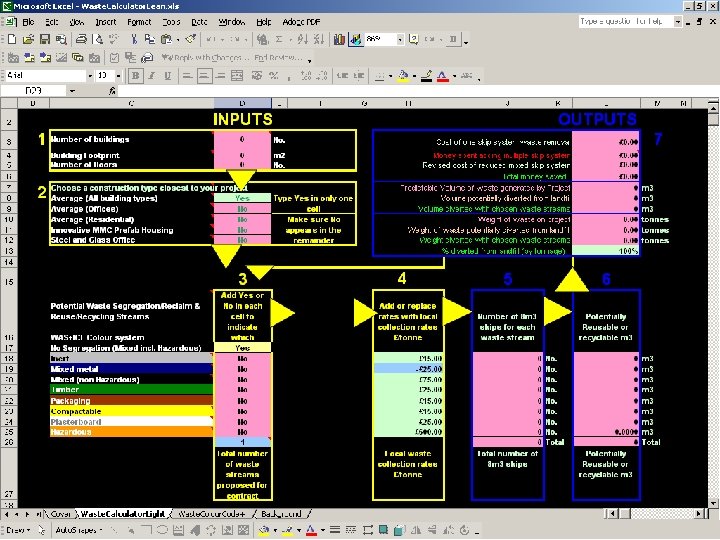Image resolution: width=720 pixels, height=540 pixels.
Task: Open the Draw menu dropdown
Action: (x=18, y=530)
